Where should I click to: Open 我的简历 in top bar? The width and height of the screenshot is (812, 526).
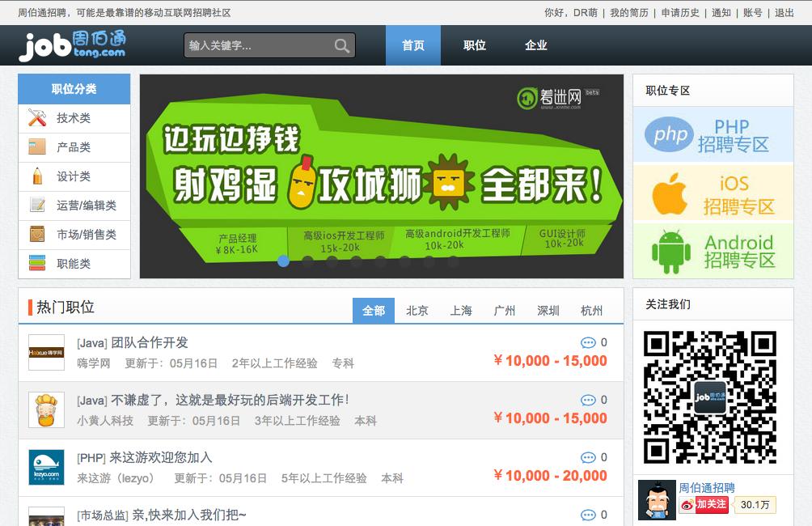coord(629,13)
